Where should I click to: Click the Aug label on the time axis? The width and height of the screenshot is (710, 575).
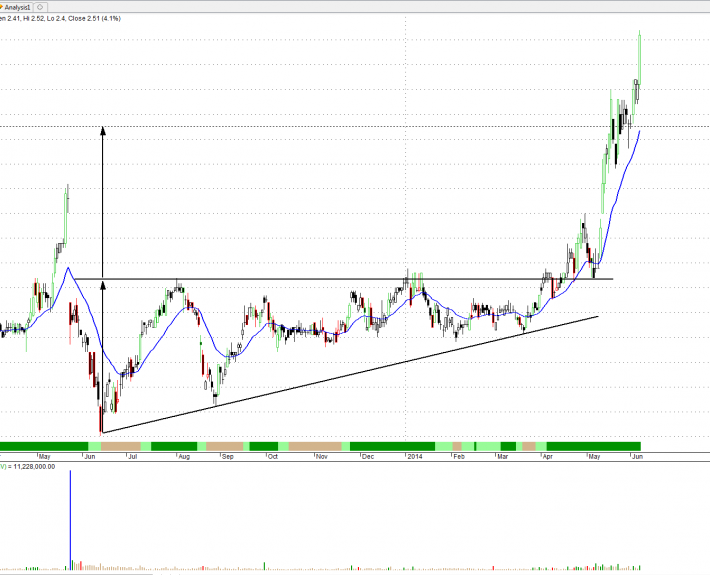pyautogui.click(x=183, y=456)
